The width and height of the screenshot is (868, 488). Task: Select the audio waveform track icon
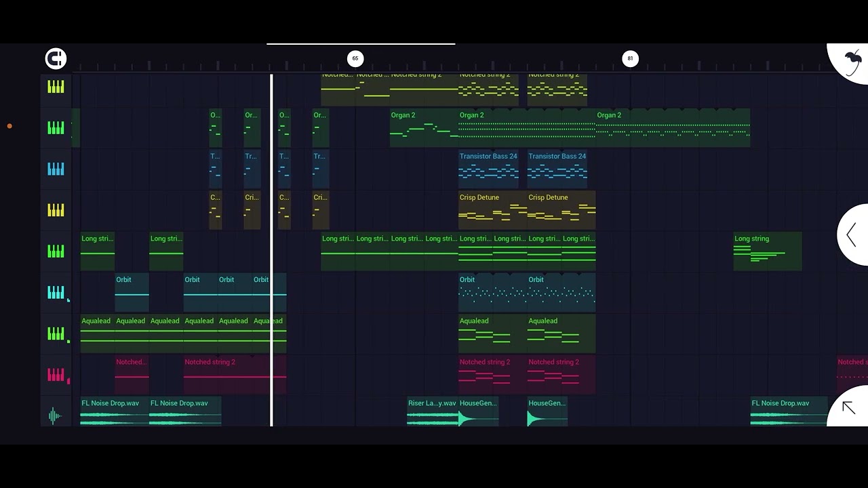coord(56,415)
